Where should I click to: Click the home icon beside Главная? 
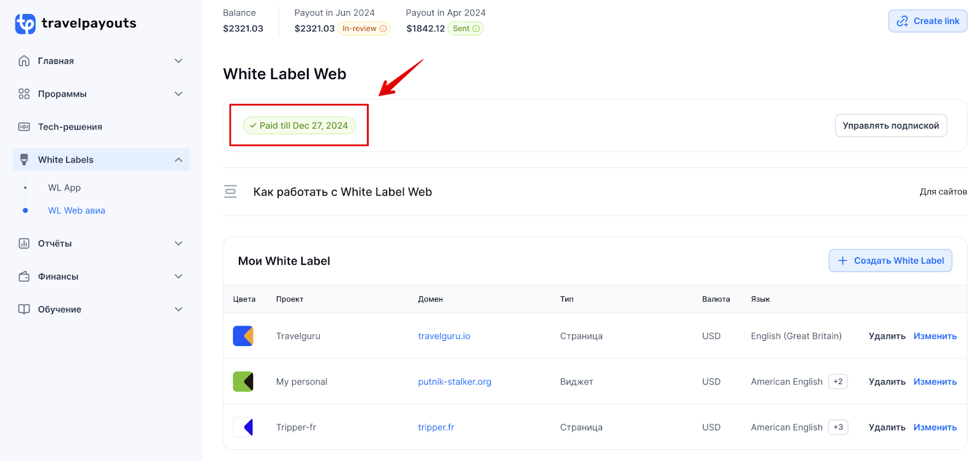coord(24,61)
